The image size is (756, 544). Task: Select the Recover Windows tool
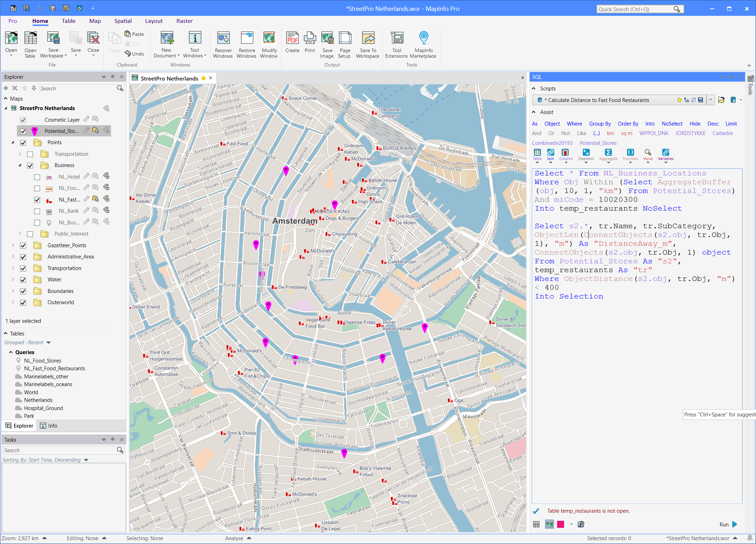(223, 45)
